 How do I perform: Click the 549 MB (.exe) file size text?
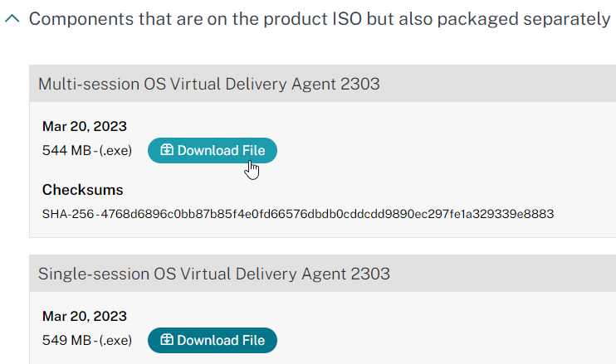click(87, 340)
